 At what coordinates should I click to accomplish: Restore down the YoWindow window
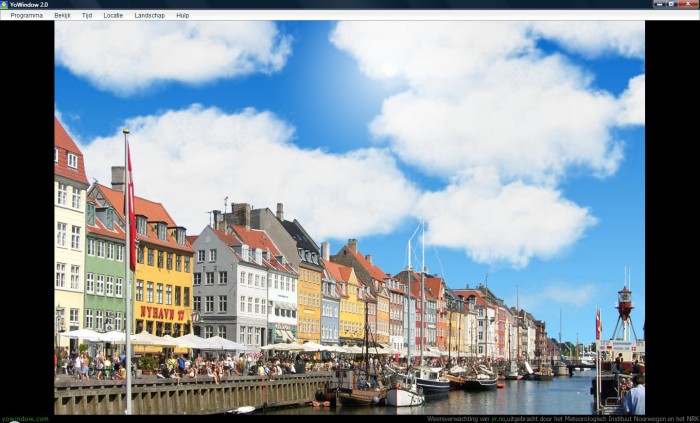coord(672,4)
